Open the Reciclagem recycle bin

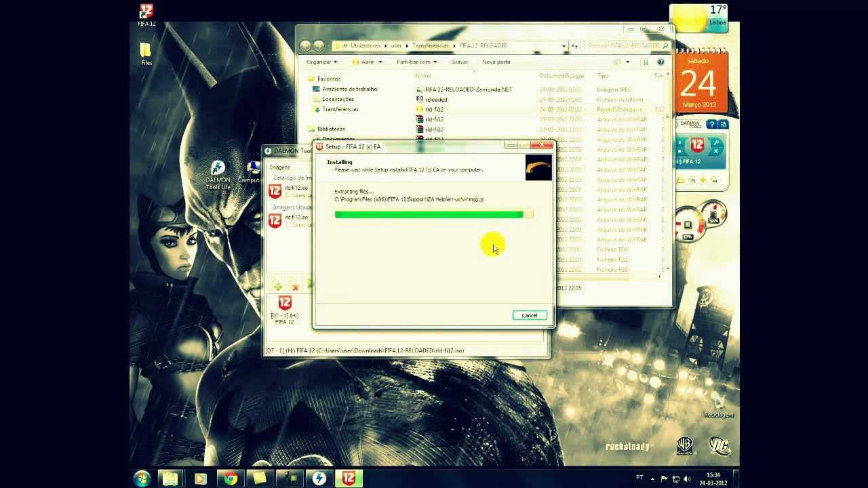click(x=718, y=405)
